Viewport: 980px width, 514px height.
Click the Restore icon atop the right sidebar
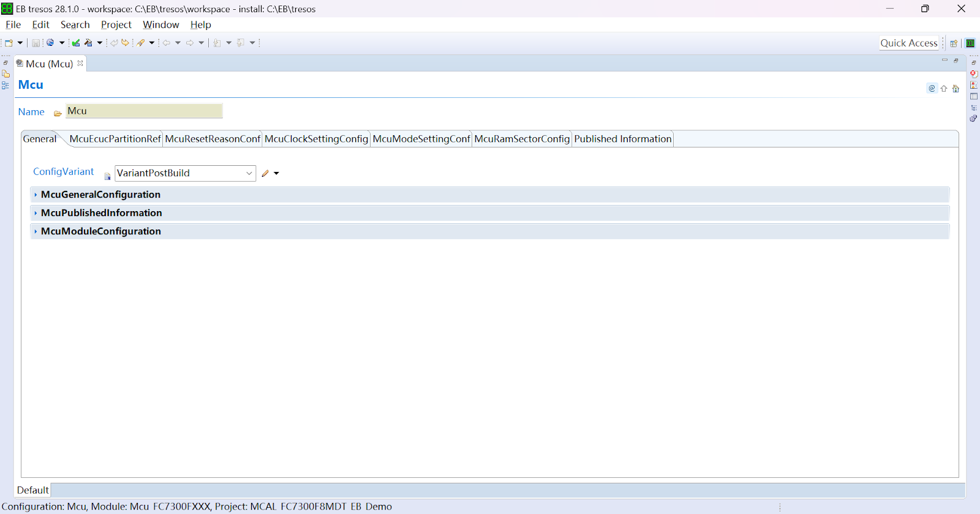point(974,63)
